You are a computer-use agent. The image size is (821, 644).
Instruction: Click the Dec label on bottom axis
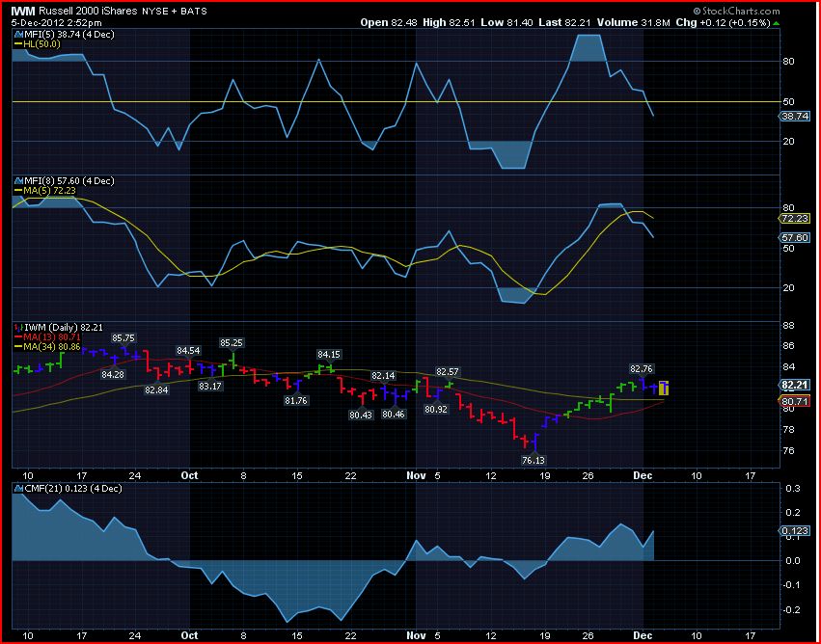pyautogui.click(x=643, y=634)
